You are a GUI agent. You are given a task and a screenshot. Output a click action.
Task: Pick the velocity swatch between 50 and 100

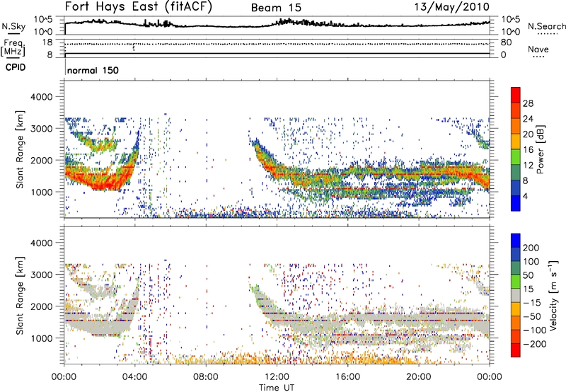516,268
